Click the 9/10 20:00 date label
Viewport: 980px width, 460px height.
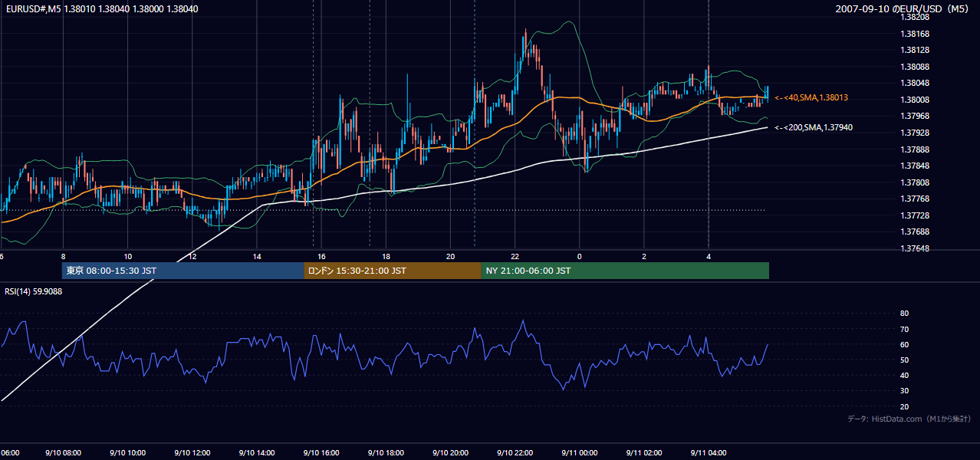tap(450, 453)
